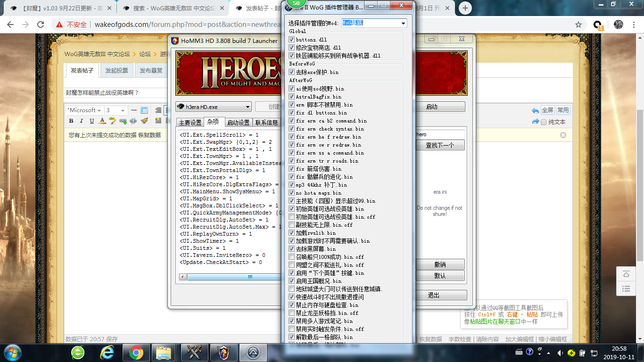The width and height of the screenshot is (644, 362).
Task: Tick the 纯文本 plain text checkbox
Action: click(544, 122)
